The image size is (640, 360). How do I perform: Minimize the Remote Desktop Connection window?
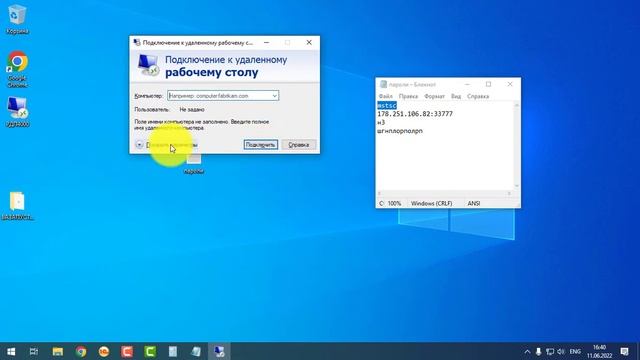tap(266, 42)
